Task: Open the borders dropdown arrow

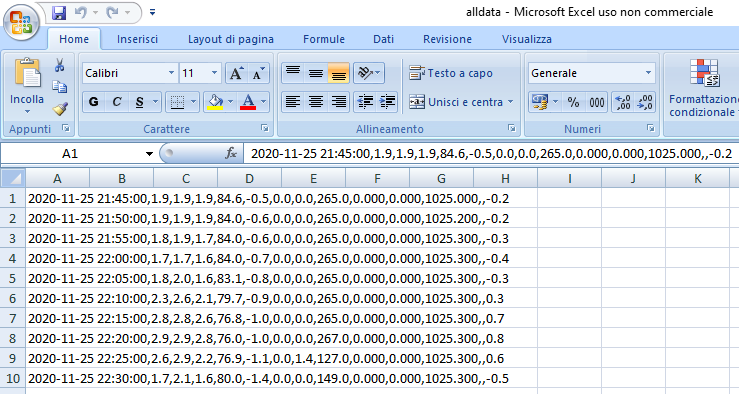Action: (193, 102)
